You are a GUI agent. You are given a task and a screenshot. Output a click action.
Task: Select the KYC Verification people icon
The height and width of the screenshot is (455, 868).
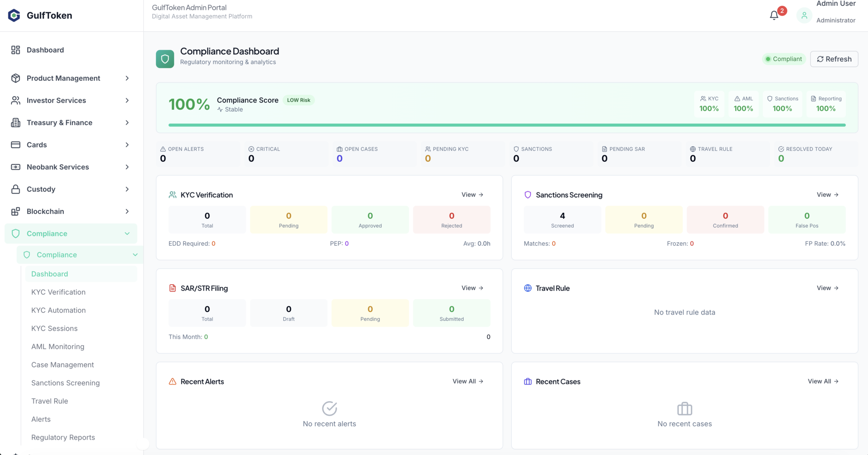(172, 195)
